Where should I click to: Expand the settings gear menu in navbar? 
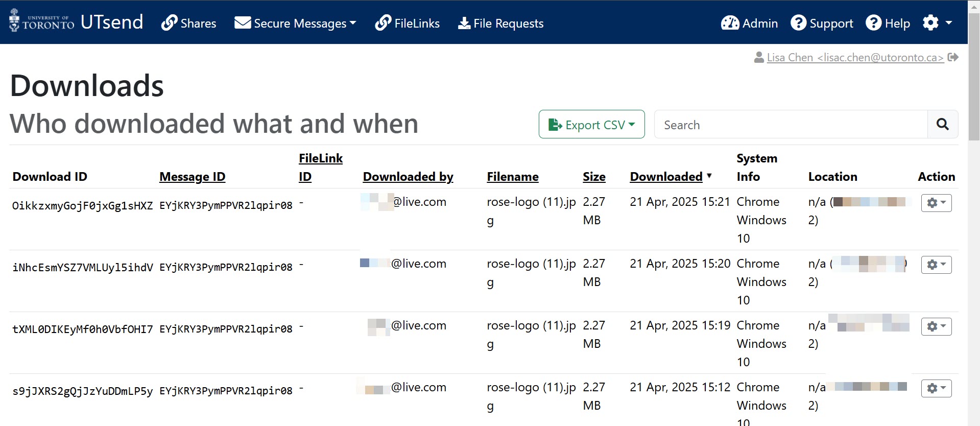937,22
